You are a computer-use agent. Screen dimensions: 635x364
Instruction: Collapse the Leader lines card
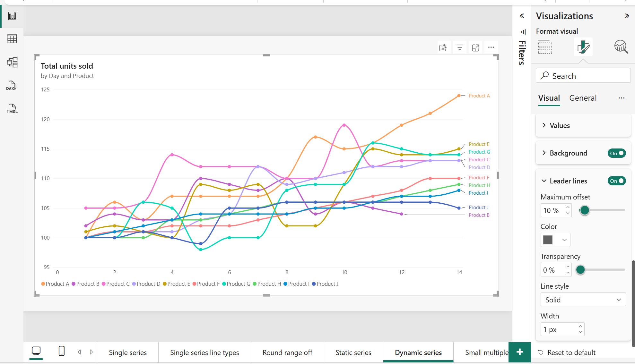[544, 181]
